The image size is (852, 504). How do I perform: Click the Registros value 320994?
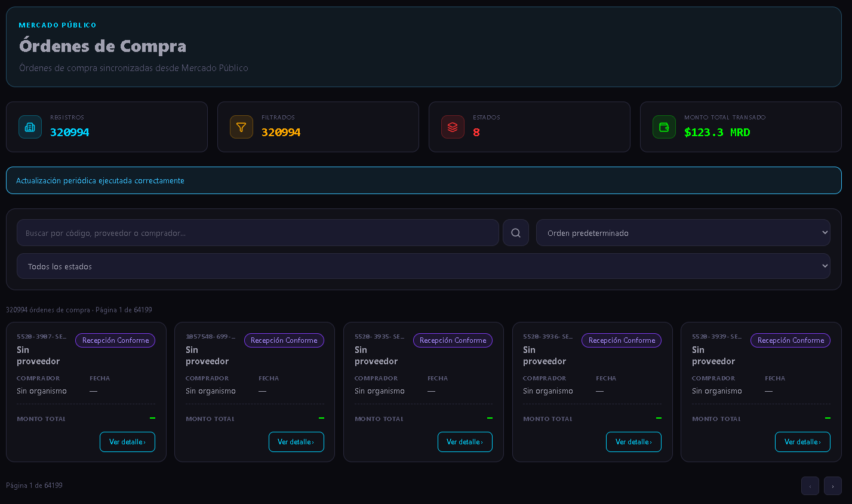point(70,133)
